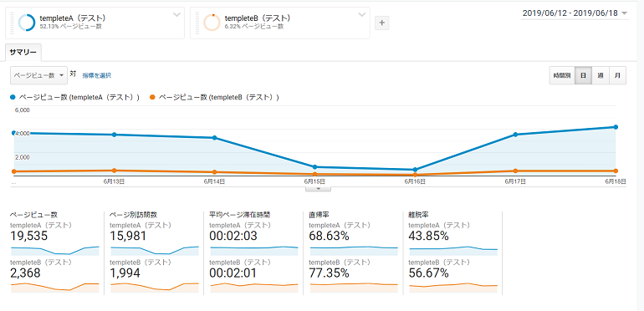Click templeteA 52.13% ページビュー数 subtitle
644x311 pixels.
[71, 26]
